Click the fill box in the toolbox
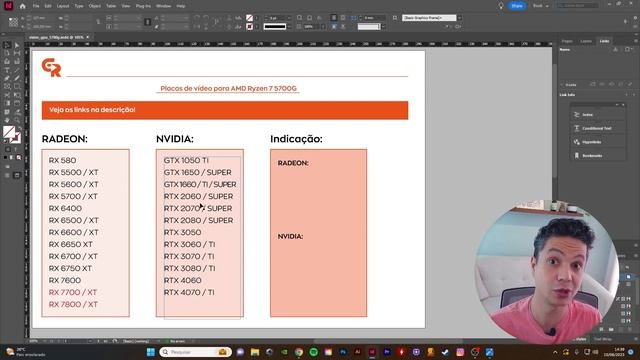Viewport: 640px width, 360px height. [x=9, y=131]
